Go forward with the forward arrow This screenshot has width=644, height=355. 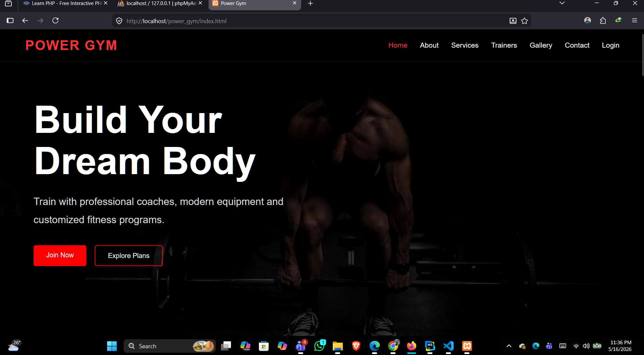point(40,20)
